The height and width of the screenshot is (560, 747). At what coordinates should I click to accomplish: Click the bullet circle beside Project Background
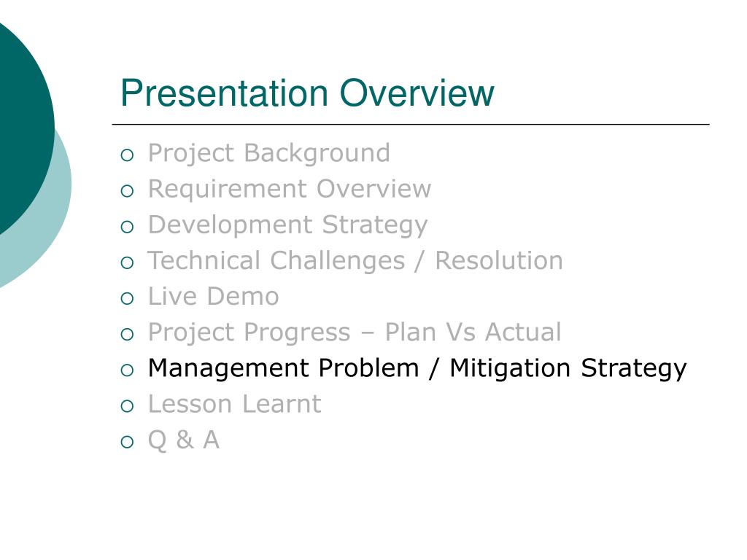click(128, 155)
